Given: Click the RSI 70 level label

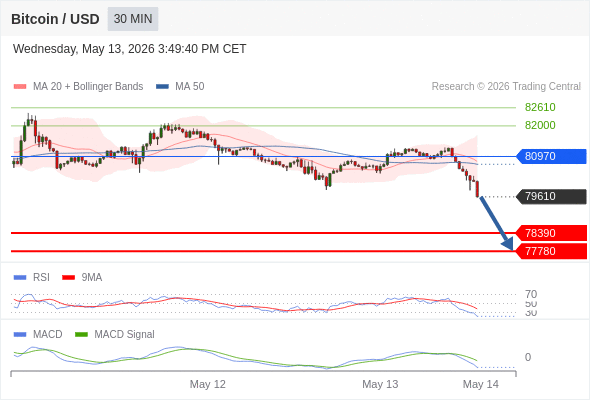Looking at the screenshot, I should 531,294.
